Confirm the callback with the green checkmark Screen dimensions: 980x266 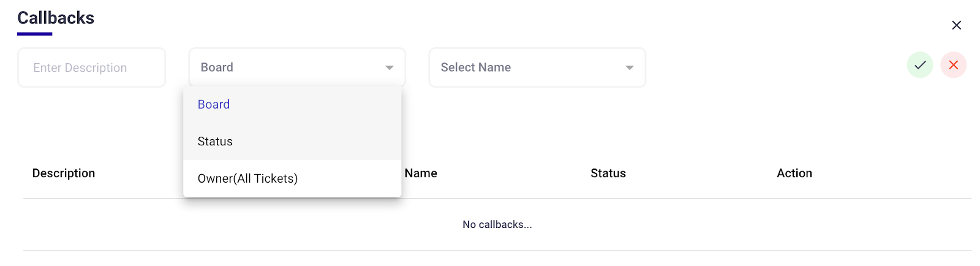click(x=919, y=65)
